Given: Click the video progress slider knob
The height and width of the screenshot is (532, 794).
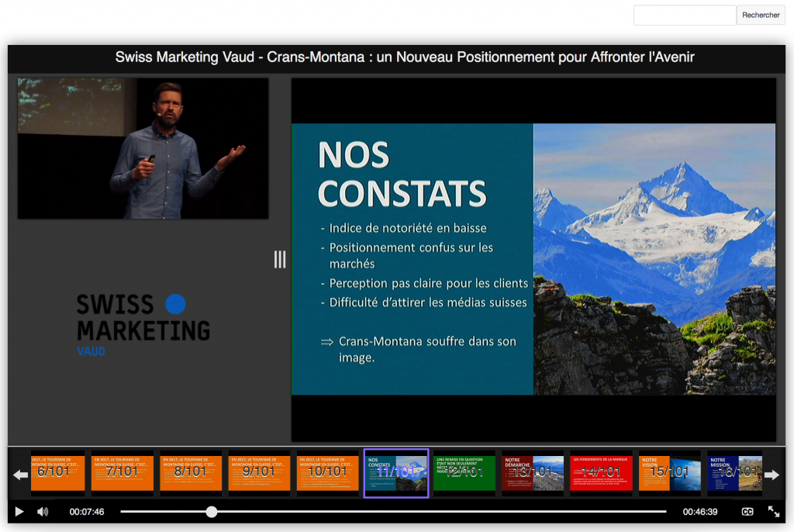Looking at the screenshot, I should point(212,512).
